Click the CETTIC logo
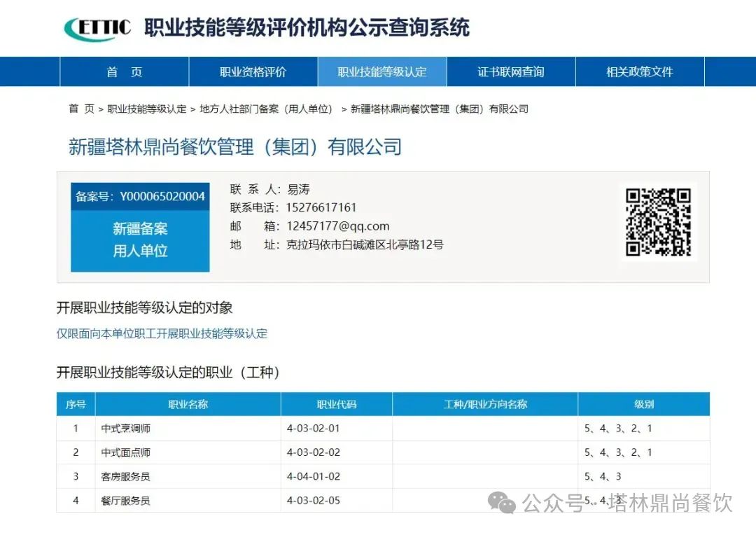 (x=97, y=29)
